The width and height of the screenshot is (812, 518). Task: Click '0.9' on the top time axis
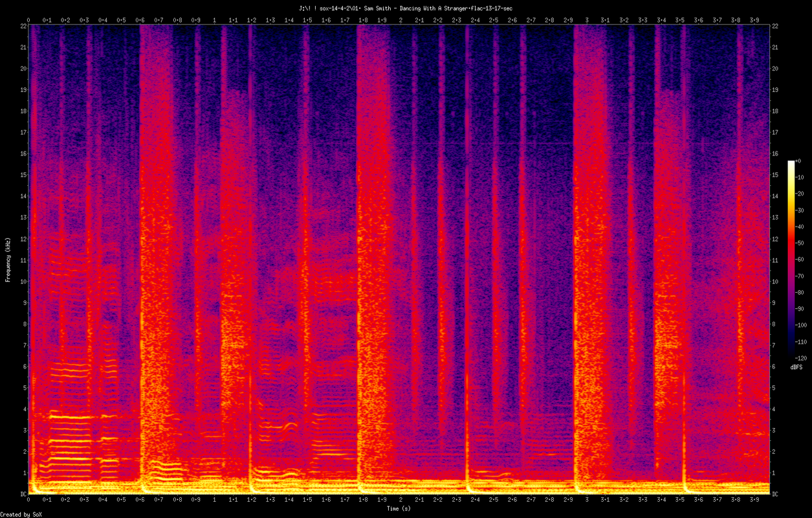click(x=195, y=19)
